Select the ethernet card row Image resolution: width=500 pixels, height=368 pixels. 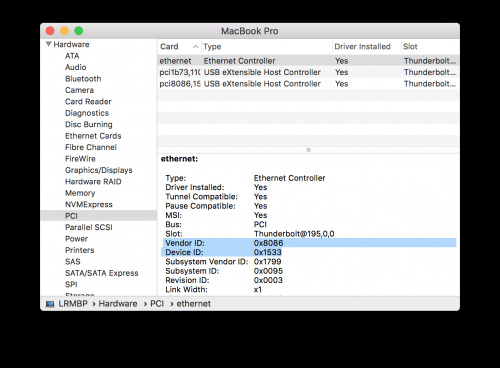tap(308, 61)
